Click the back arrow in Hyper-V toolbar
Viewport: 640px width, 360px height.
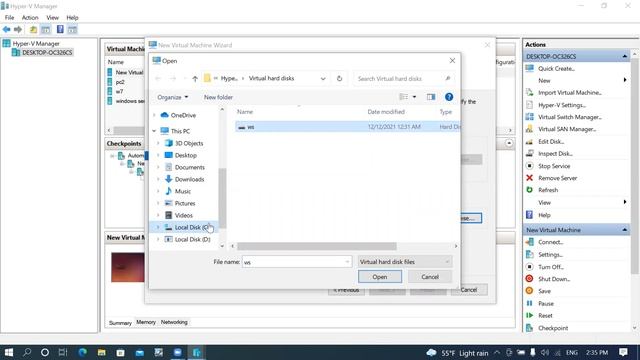(7, 29)
